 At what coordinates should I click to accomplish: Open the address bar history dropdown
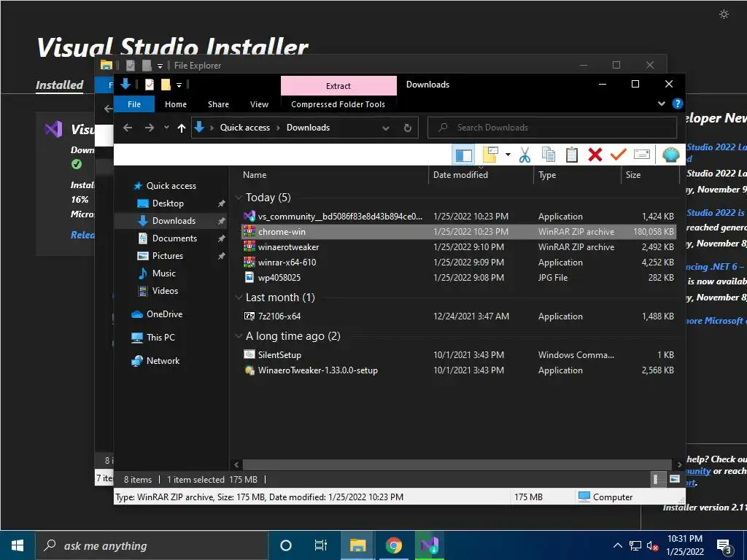pyautogui.click(x=386, y=128)
